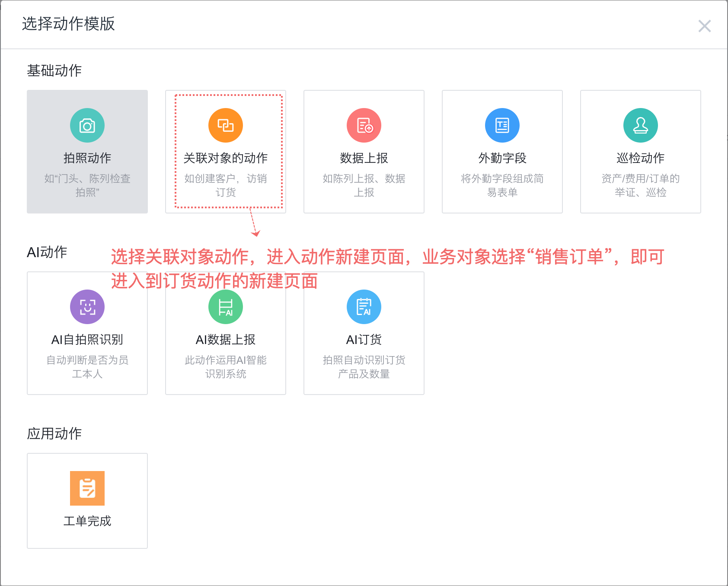Screen dimensions: 728x586
Task: Select the 数据上报 card title
Action: click(364, 158)
